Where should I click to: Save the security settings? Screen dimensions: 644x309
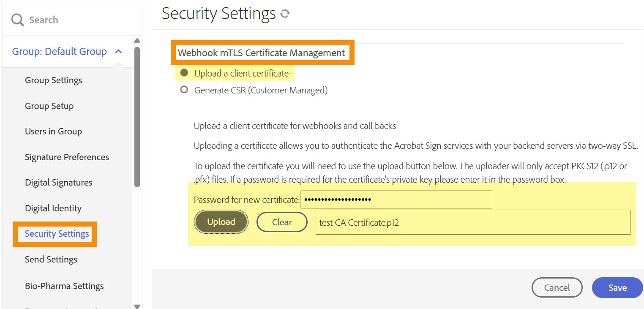617,287
